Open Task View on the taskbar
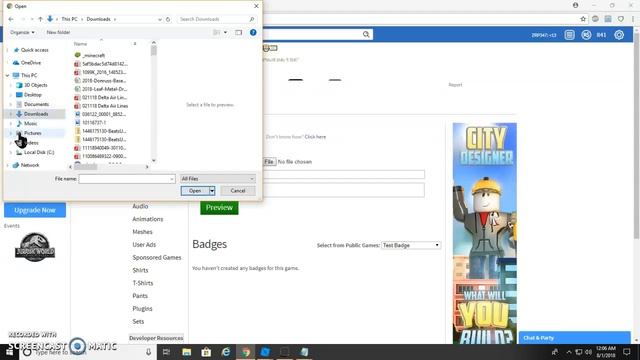 166,352
